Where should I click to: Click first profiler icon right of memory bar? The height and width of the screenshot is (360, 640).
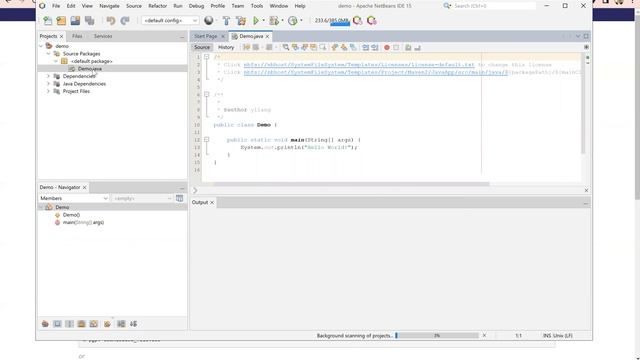pyautogui.click(x=358, y=20)
